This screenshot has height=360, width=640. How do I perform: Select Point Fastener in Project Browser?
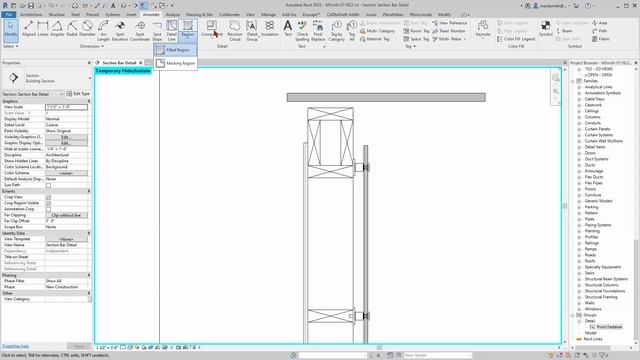(x=609, y=327)
